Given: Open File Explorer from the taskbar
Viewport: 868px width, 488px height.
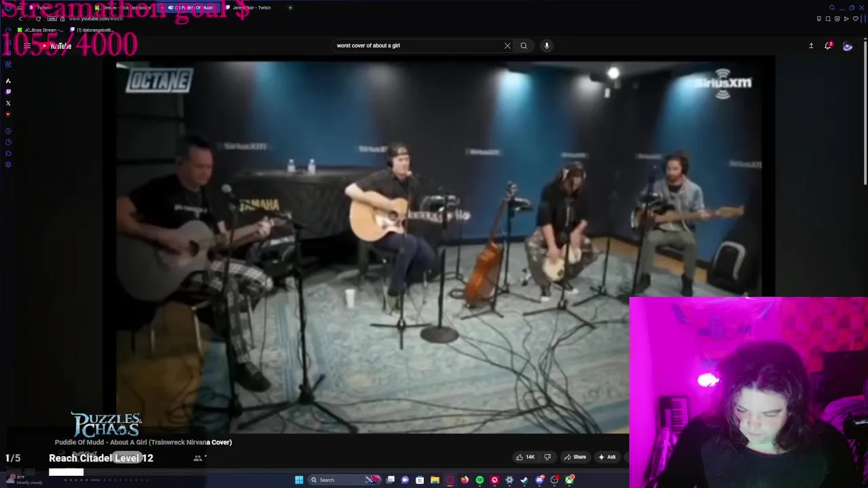Looking at the screenshot, I should tap(435, 480).
